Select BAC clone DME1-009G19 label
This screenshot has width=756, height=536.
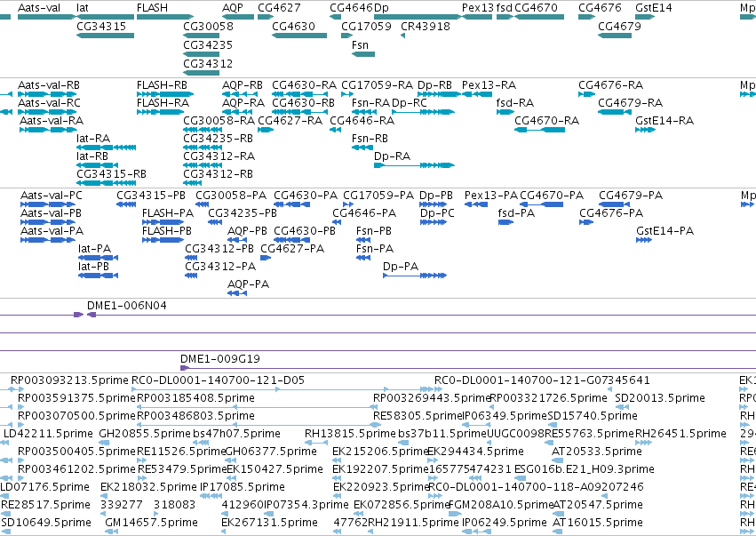click(x=220, y=359)
